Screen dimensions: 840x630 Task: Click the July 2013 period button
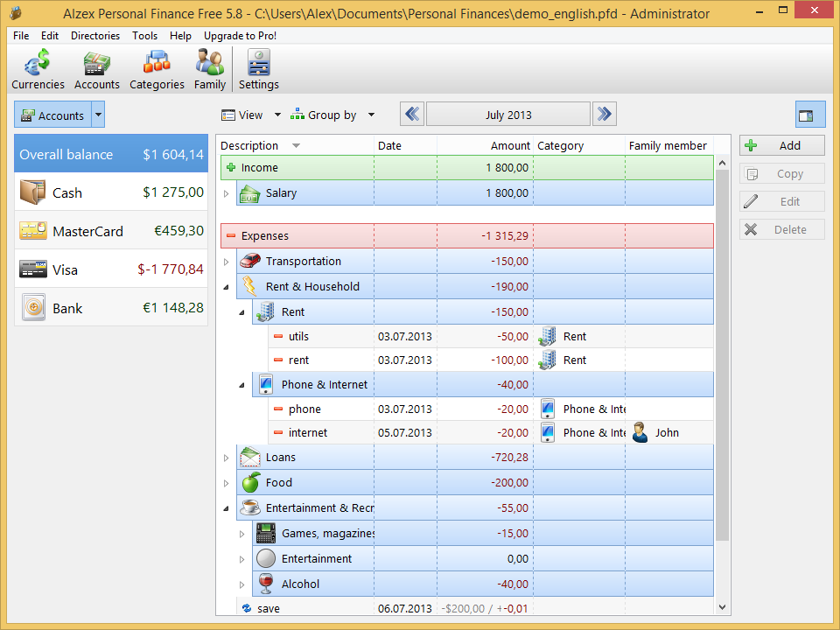coord(508,115)
